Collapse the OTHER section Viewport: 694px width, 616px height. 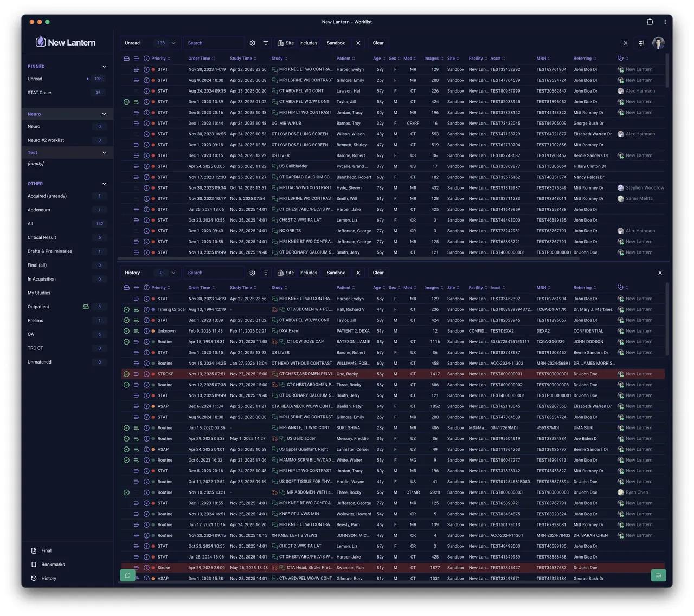(104, 184)
